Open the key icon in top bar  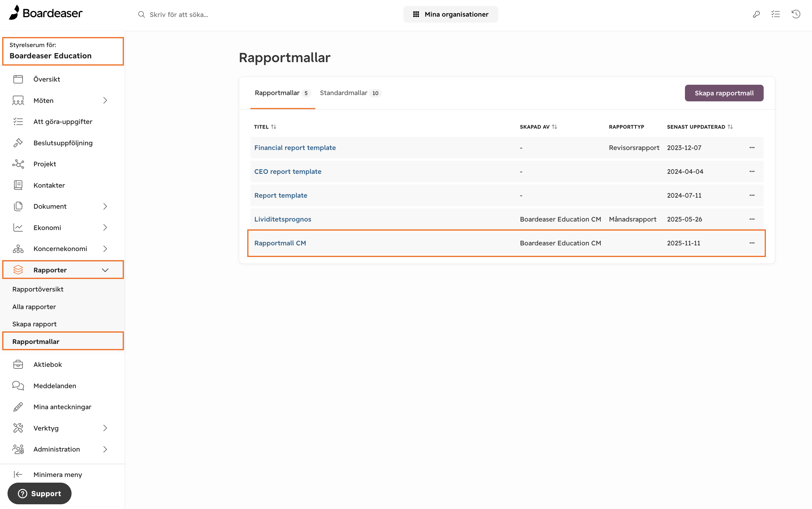pos(756,14)
